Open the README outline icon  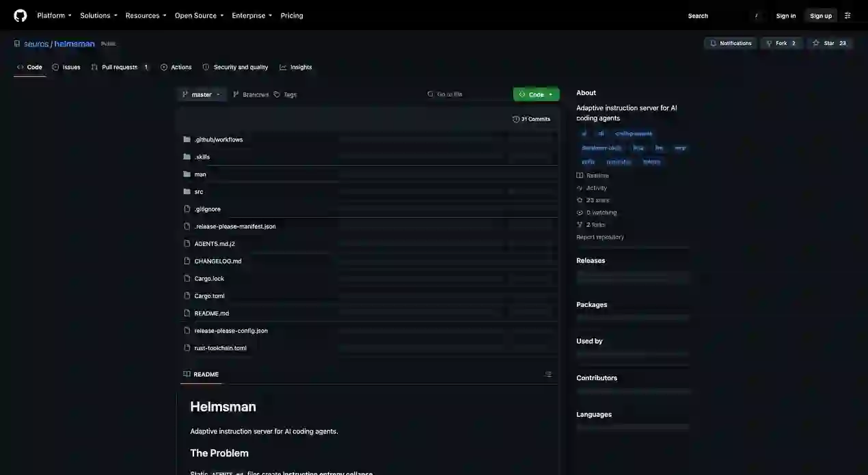(548, 375)
